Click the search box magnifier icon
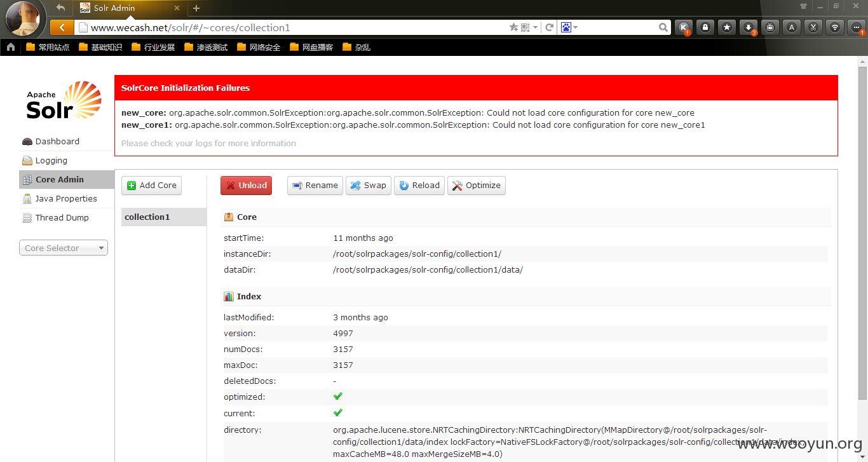 pyautogui.click(x=663, y=27)
